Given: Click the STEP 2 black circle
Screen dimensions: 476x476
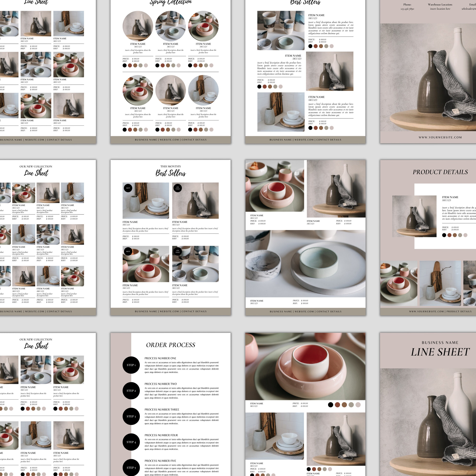Looking at the screenshot, I should pyautogui.click(x=131, y=390).
